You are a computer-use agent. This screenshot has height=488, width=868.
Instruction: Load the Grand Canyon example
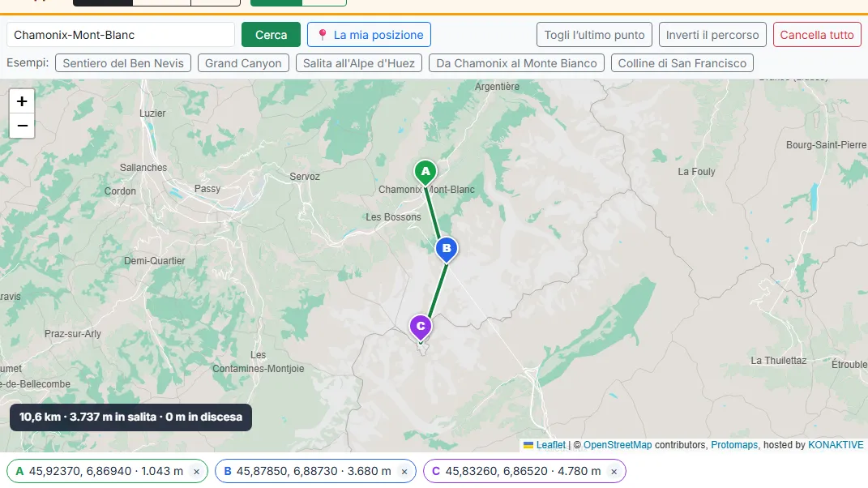[243, 63]
